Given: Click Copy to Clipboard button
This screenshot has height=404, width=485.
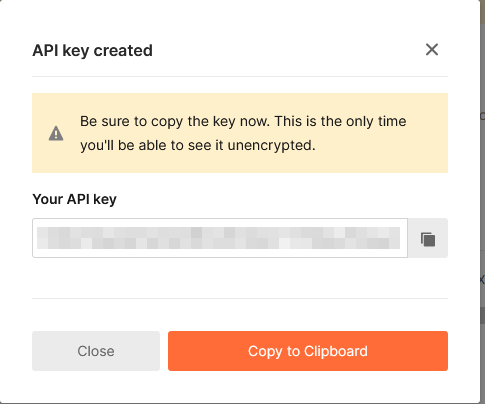Looking at the screenshot, I should point(308,351).
